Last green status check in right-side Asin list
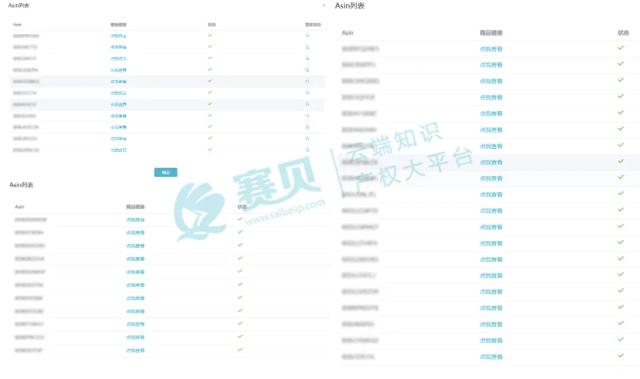Image resolution: width=640 pixels, height=379 pixels. point(621,355)
